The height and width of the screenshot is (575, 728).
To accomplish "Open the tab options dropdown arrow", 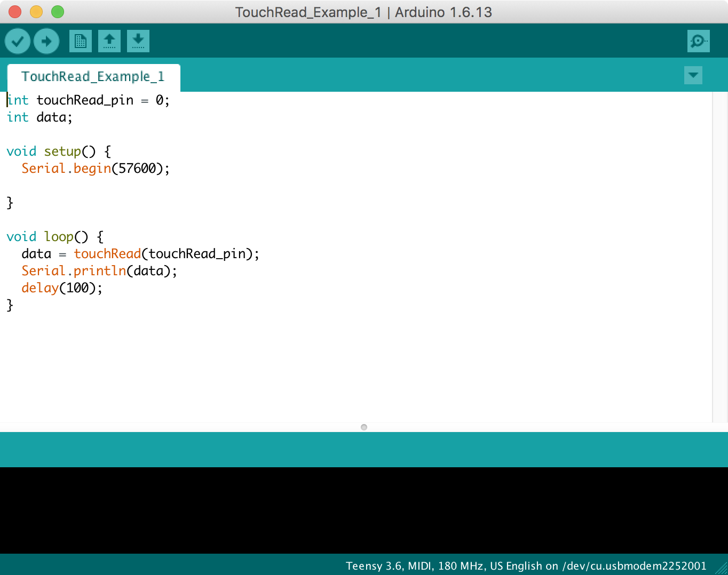I will [x=693, y=75].
